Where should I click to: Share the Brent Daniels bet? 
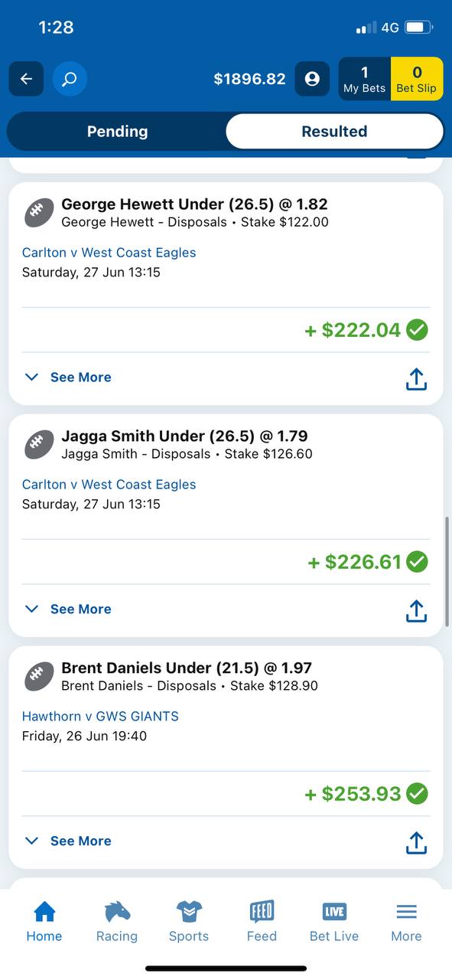[416, 843]
